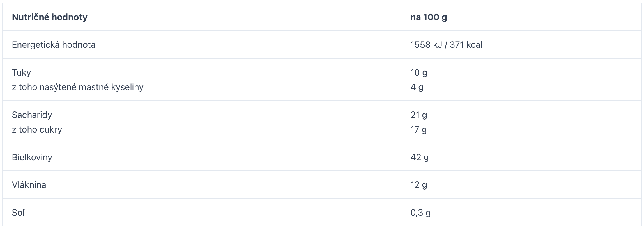This screenshot has width=644, height=228.
Task: Click the 42 g protein value
Action: pos(420,157)
